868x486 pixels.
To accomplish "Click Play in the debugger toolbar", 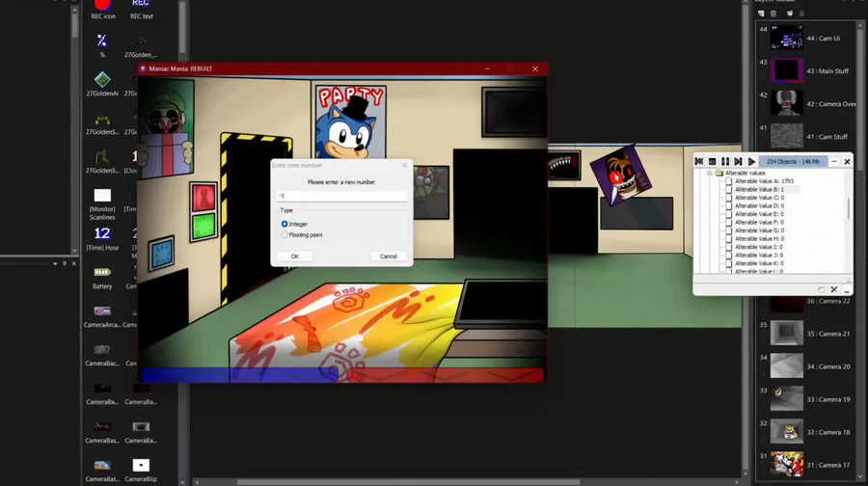I will tap(751, 162).
